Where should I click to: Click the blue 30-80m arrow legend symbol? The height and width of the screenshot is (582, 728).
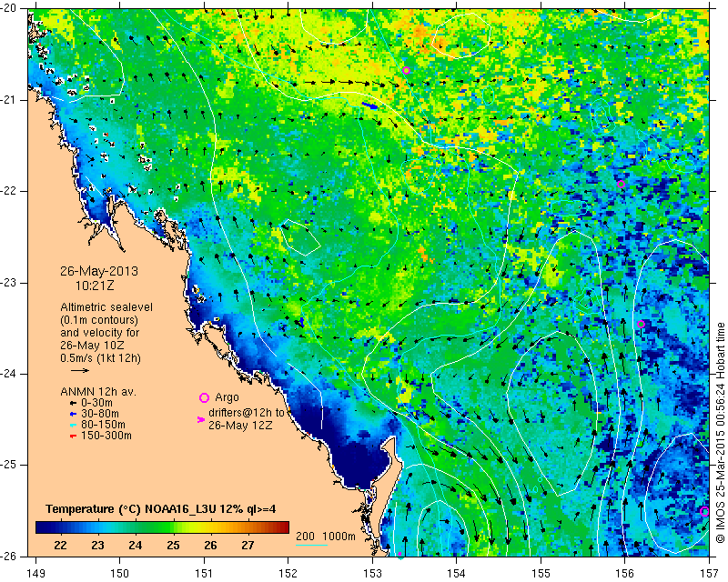[73, 414]
